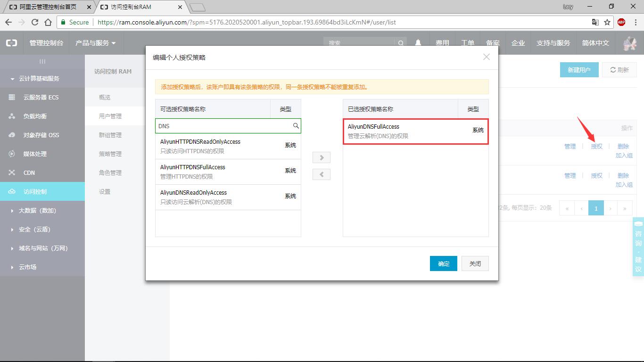Image resolution: width=644 pixels, height=362 pixels.
Task: Open 负载均衡 in sidebar
Action: [42, 116]
